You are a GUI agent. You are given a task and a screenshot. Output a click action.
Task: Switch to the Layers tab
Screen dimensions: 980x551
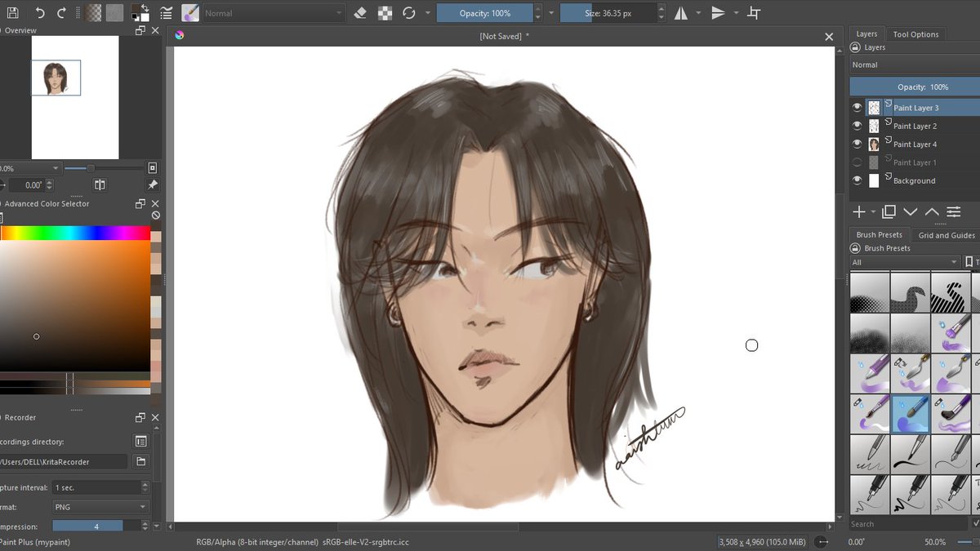(x=866, y=34)
